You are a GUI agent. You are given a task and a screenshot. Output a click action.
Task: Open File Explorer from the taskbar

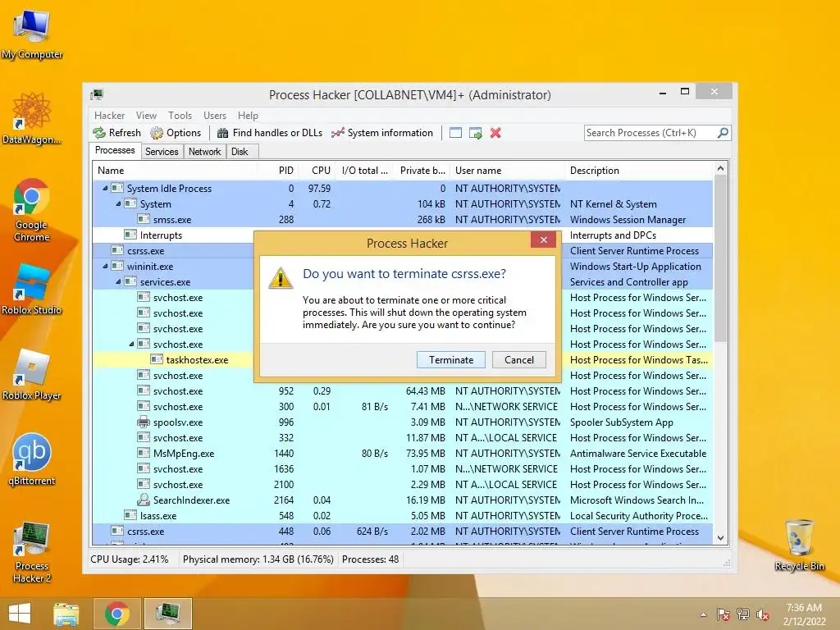point(66,614)
